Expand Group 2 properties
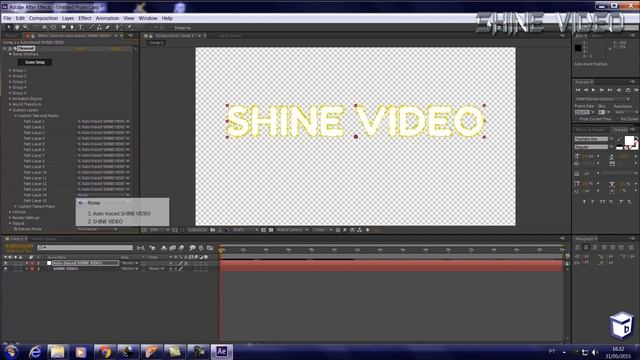Image resolution: width=640 pixels, height=360 pixels. [11, 76]
